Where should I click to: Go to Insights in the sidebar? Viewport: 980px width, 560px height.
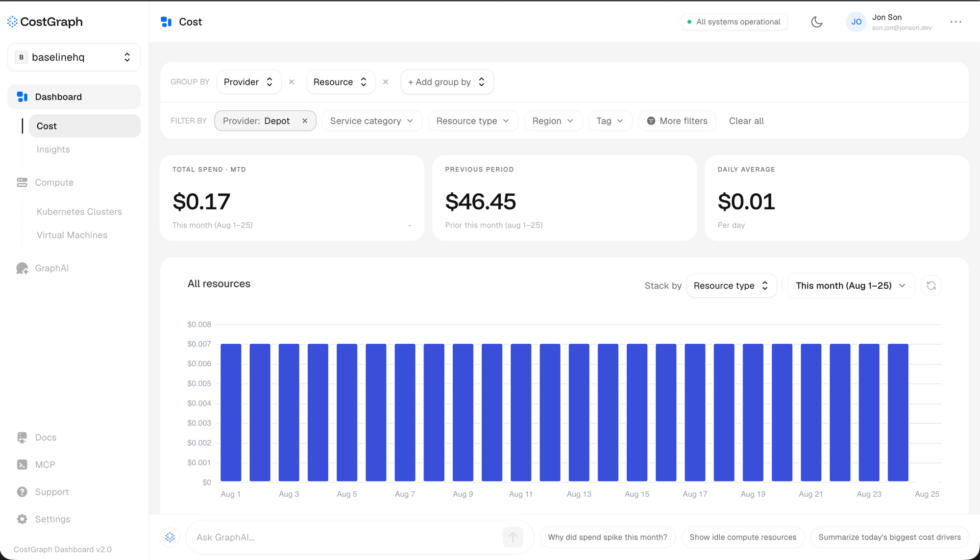(x=53, y=150)
